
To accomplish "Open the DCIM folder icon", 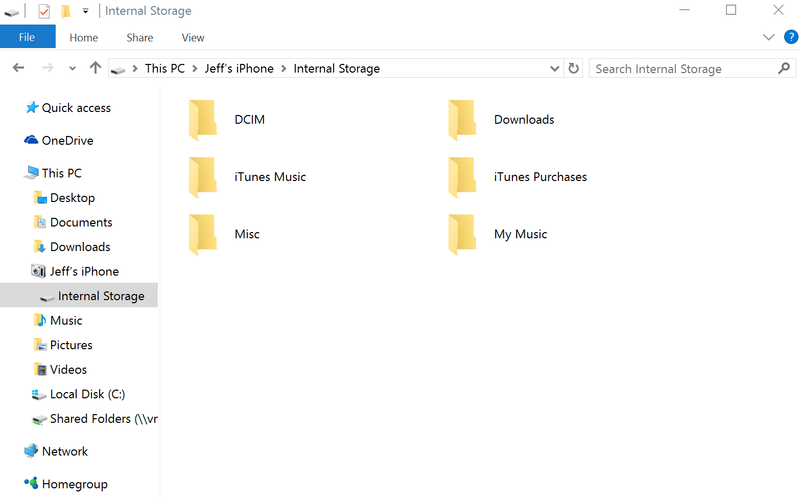I will pos(203,120).
